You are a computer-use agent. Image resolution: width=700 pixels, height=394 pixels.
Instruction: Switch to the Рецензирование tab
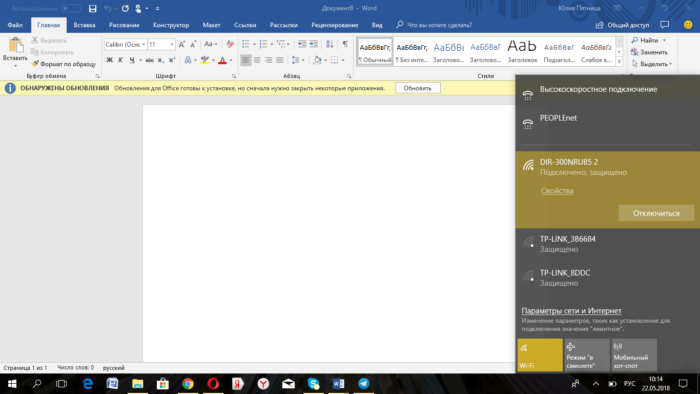(x=335, y=25)
